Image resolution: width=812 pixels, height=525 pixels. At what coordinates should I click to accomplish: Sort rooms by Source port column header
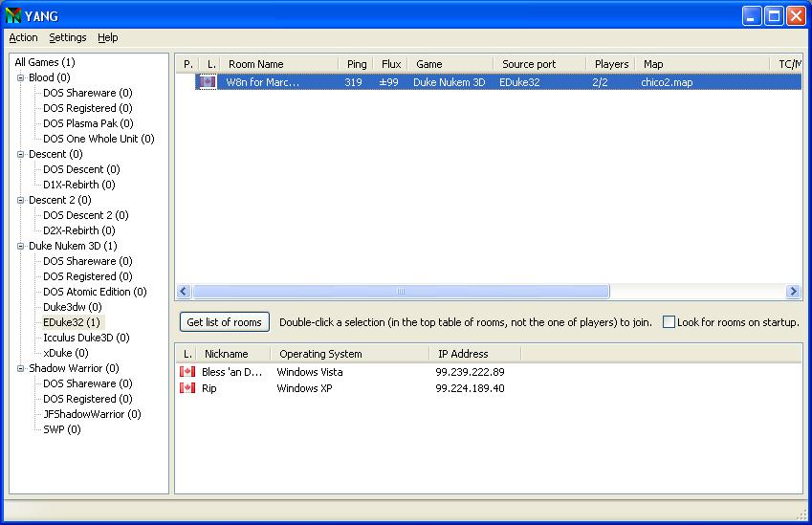[539, 64]
